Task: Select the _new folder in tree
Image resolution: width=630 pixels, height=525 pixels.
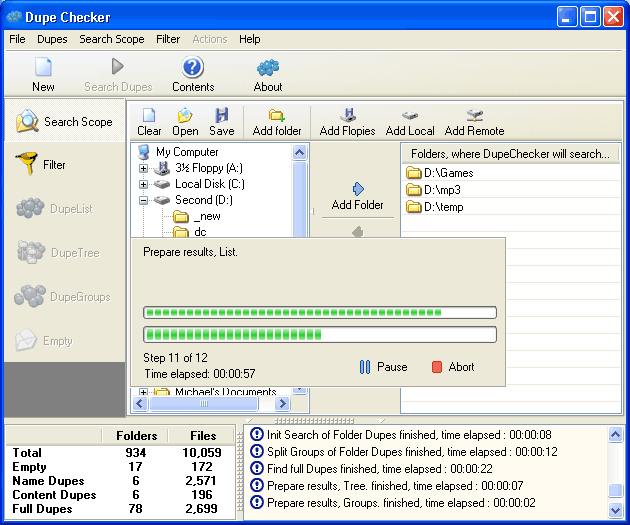Action: [x=207, y=216]
